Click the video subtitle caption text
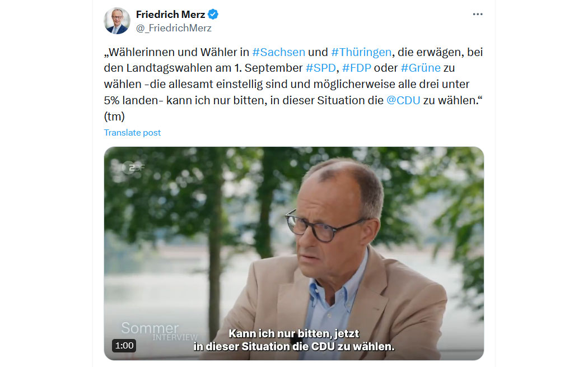The height and width of the screenshot is (367, 588). (x=294, y=340)
